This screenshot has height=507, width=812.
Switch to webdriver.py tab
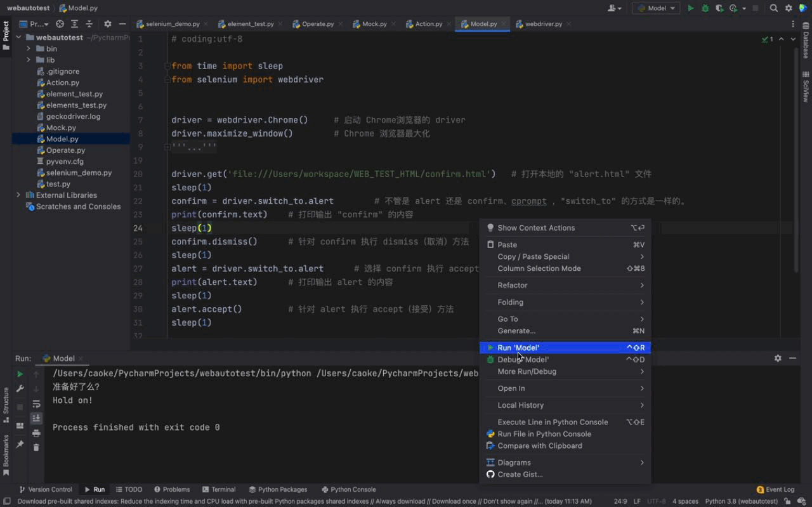click(543, 24)
